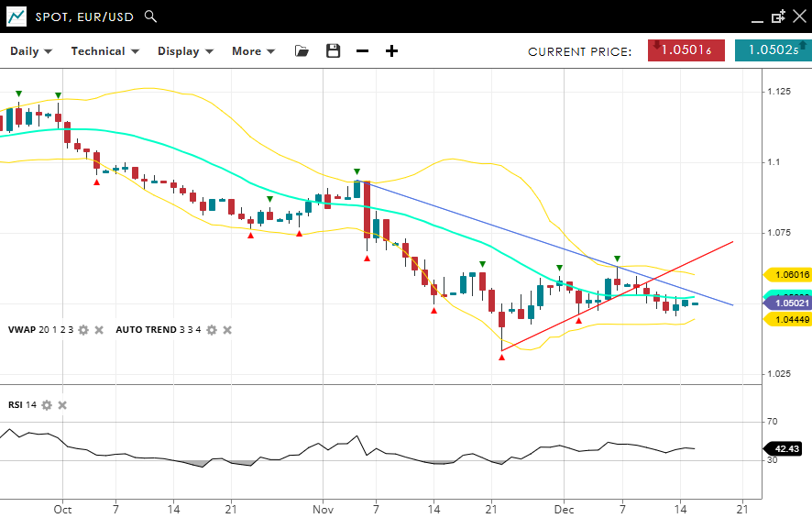Screen dimensions: 812x518
Task: Zoom in using the plus icon
Action: pyautogui.click(x=391, y=51)
